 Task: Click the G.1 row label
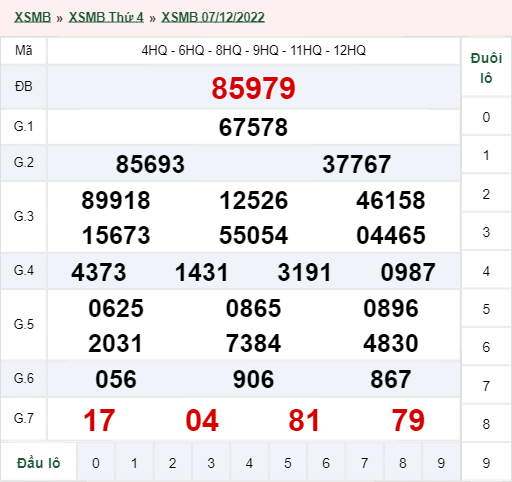coord(24,127)
